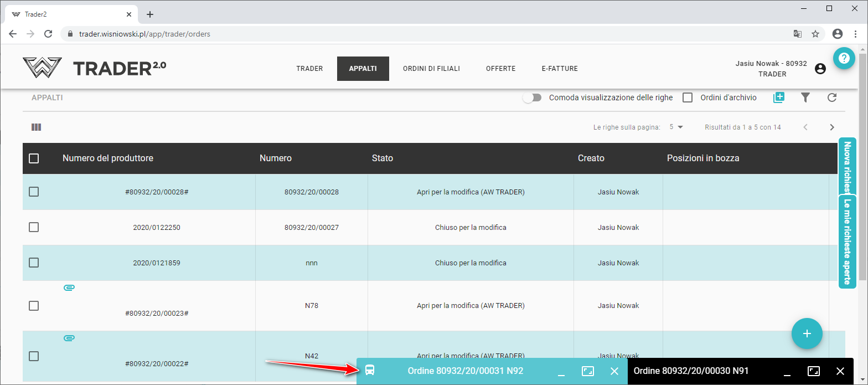The height and width of the screenshot is (385, 868).
Task: Click the browser address bar URL
Action: point(144,34)
